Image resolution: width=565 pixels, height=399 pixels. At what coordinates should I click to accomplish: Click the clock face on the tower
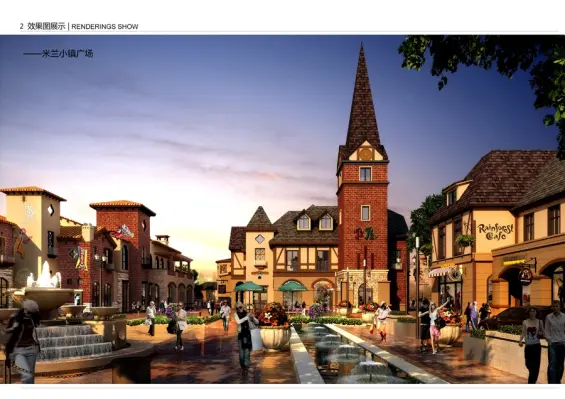[x=366, y=154]
